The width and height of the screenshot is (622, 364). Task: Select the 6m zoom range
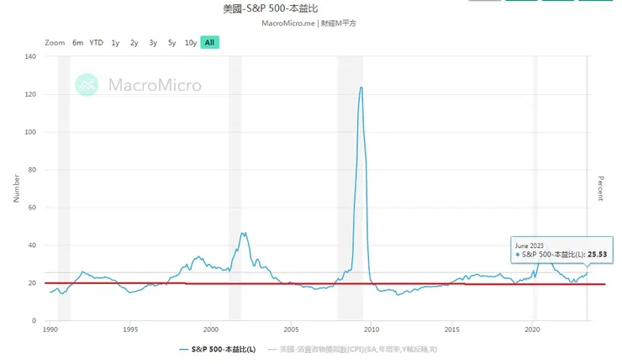pyautogui.click(x=77, y=42)
